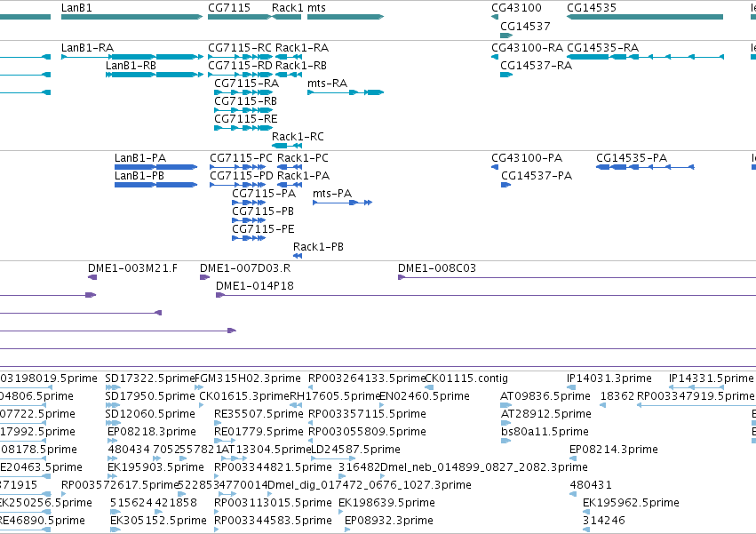Select the CG7115-RB transcript label
This screenshot has width=756, height=534.
(x=245, y=100)
